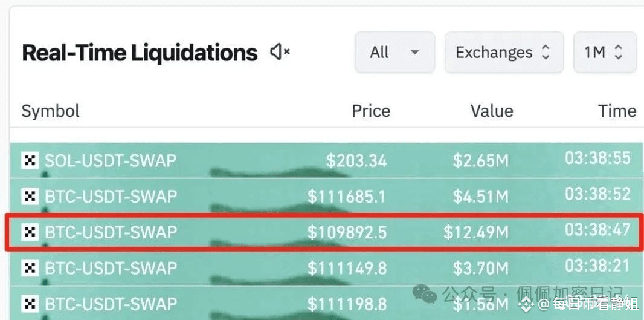The width and height of the screenshot is (644, 320).
Task: Click the WeChat logo in the watermark
Action: tap(425, 295)
